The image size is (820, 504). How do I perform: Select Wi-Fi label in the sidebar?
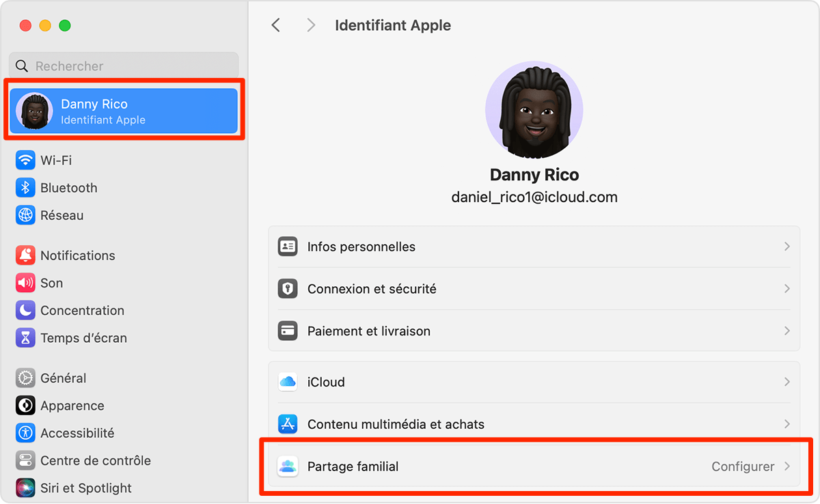click(x=56, y=160)
